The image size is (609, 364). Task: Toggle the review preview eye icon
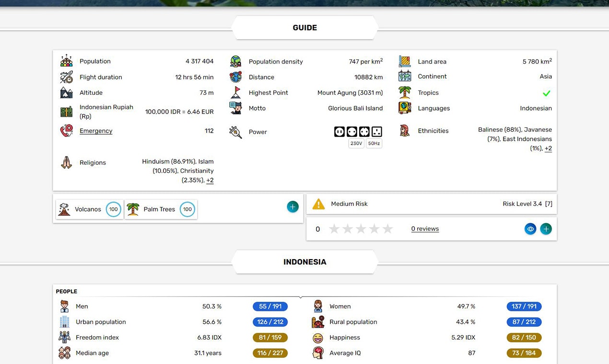coord(530,228)
